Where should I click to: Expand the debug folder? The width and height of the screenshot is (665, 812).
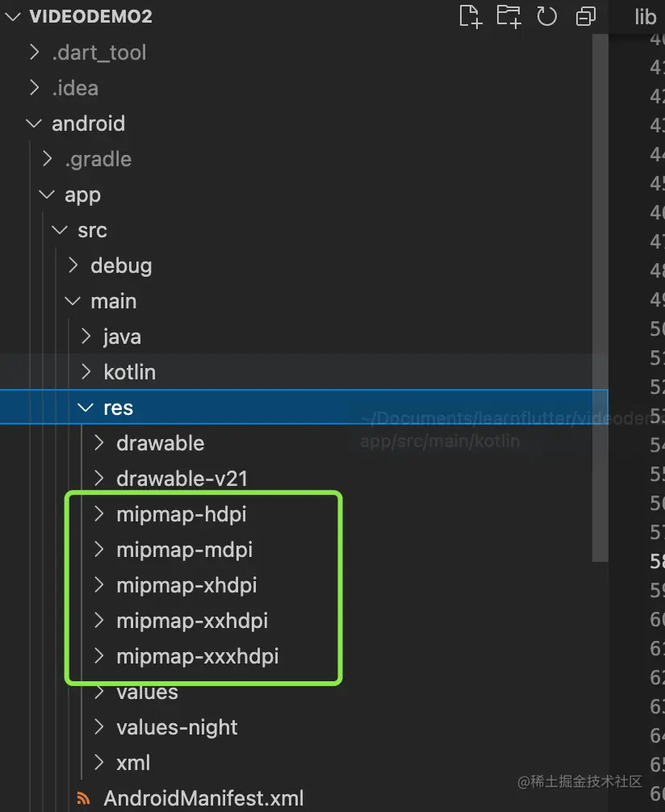click(121, 266)
